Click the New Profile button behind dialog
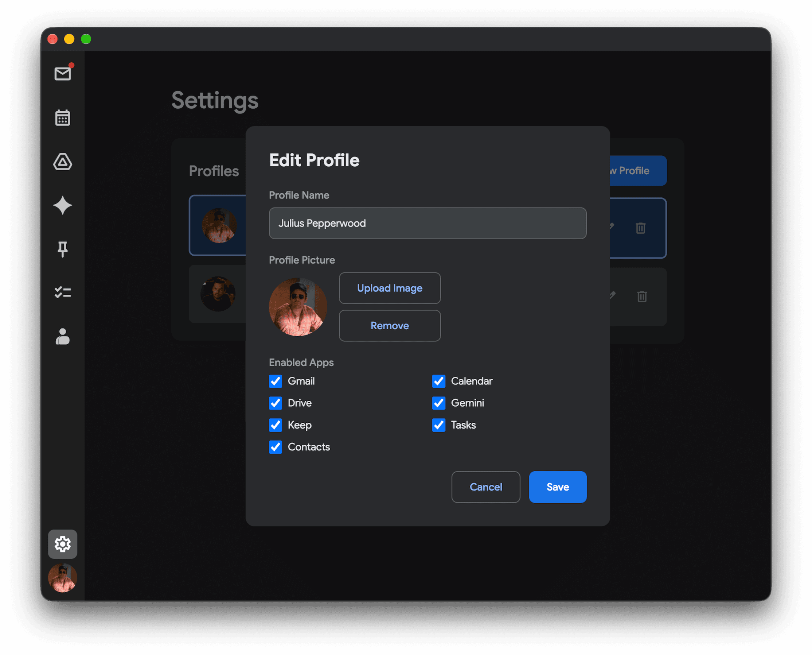 tap(638, 171)
